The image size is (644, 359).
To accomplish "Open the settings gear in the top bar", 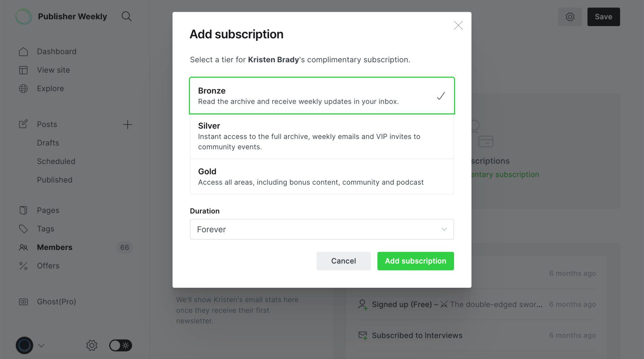I will coord(570,16).
